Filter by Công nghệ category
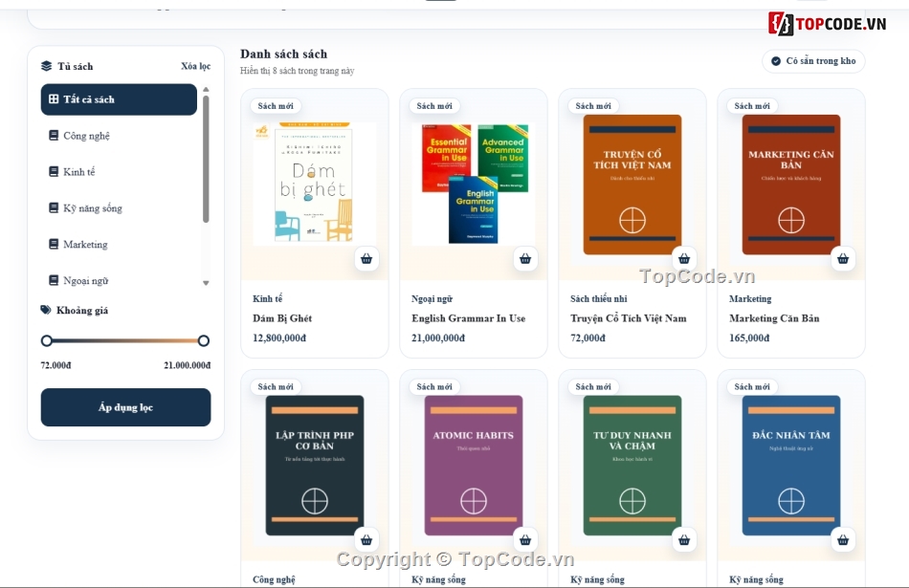 click(x=119, y=136)
